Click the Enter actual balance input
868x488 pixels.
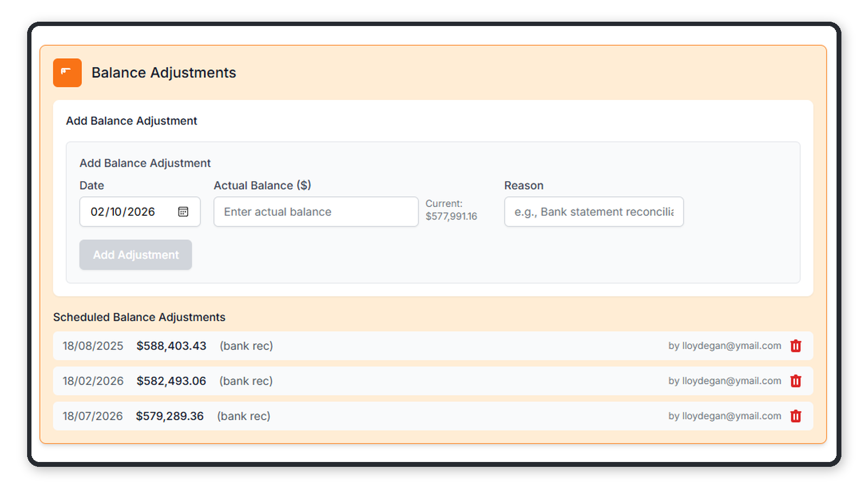coord(316,211)
